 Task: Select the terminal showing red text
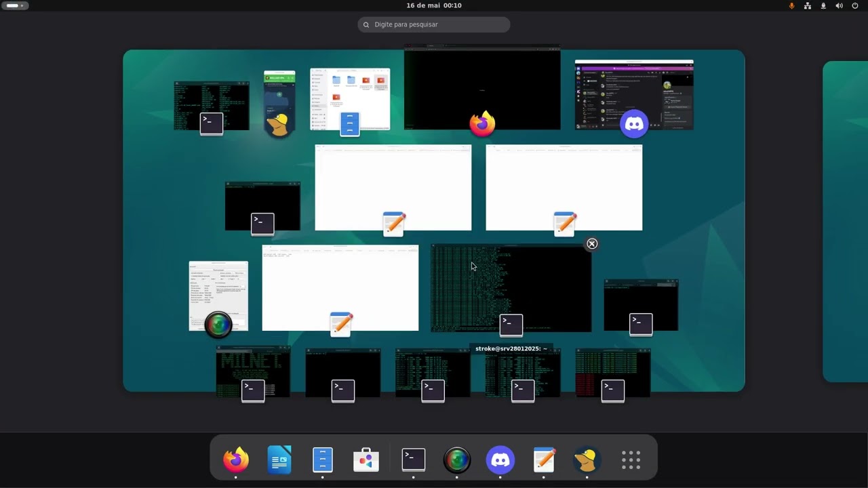tap(613, 373)
